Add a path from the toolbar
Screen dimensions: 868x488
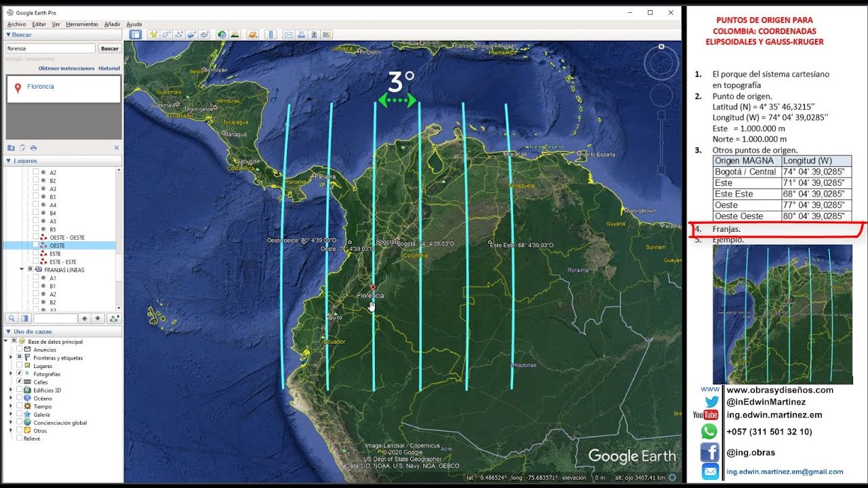179,35
